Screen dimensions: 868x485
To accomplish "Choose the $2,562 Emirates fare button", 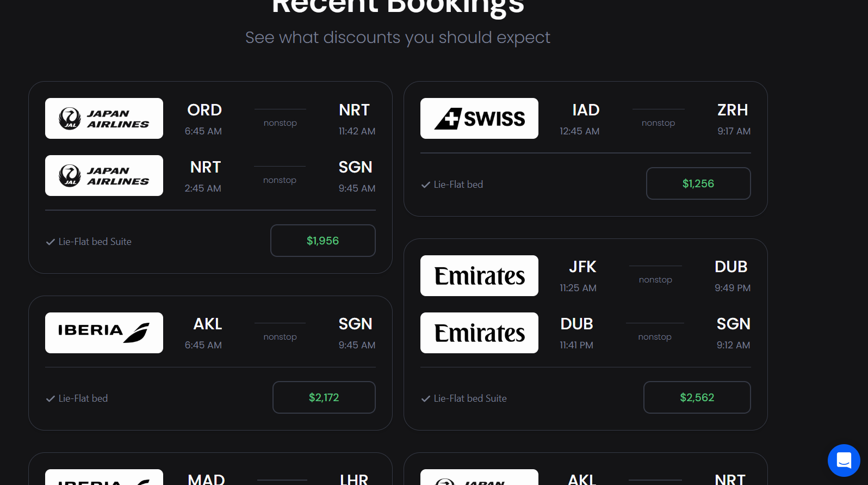I will [x=697, y=397].
